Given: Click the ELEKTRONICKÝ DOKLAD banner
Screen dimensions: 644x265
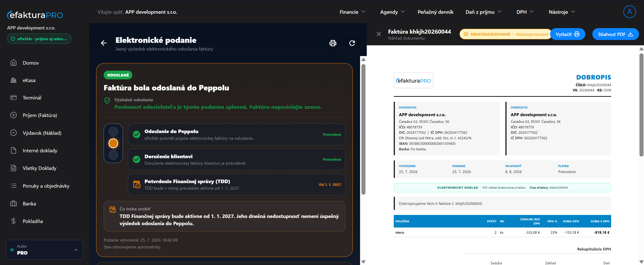Looking at the screenshot, I should 502,188.
